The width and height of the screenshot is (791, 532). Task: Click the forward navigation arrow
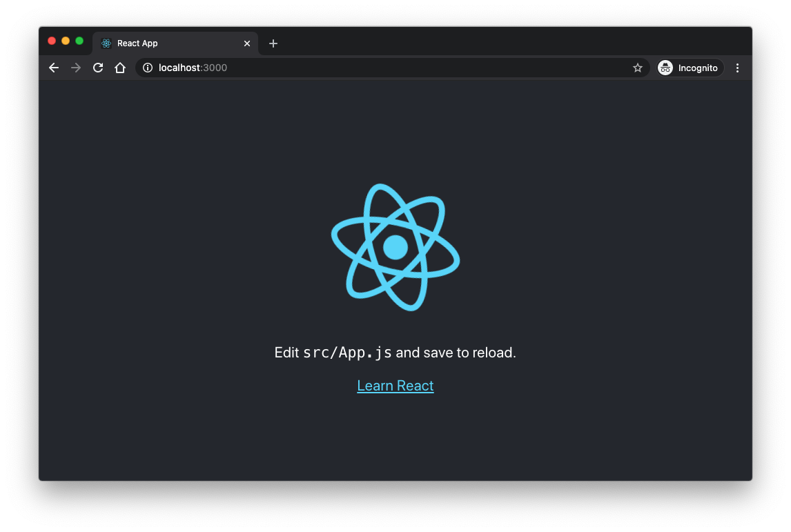click(x=76, y=68)
